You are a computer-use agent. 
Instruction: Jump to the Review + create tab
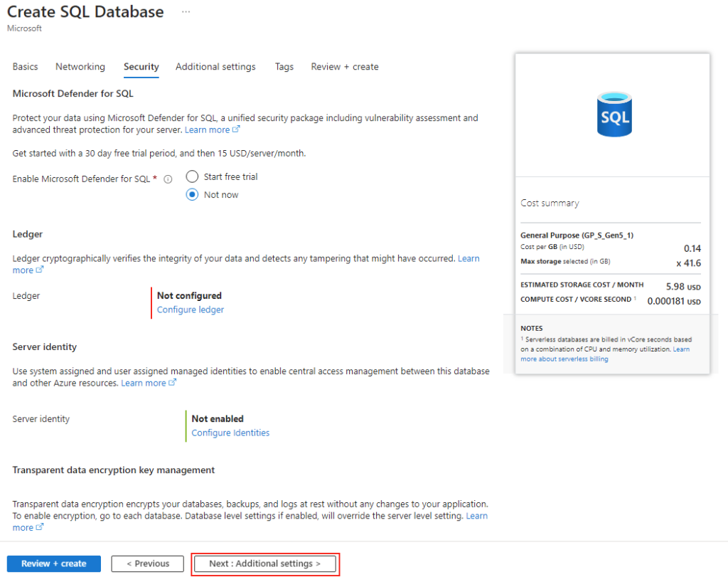pos(345,67)
